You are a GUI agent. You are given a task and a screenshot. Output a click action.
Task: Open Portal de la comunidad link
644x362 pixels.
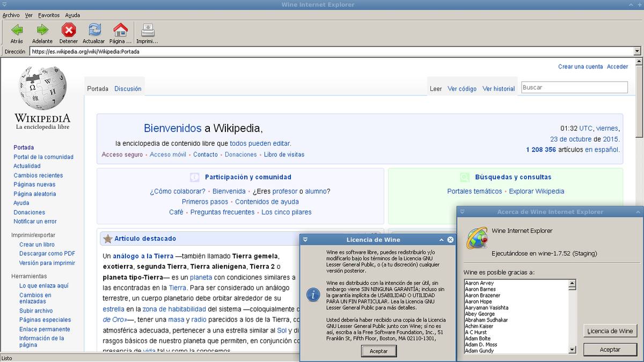pos(43,157)
